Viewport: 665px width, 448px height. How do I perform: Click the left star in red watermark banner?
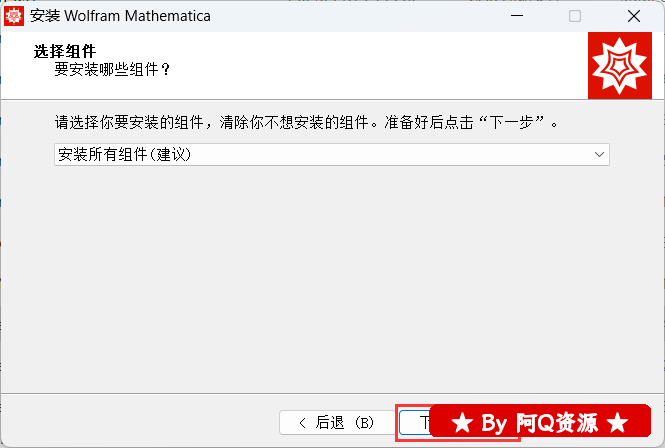coord(462,423)
